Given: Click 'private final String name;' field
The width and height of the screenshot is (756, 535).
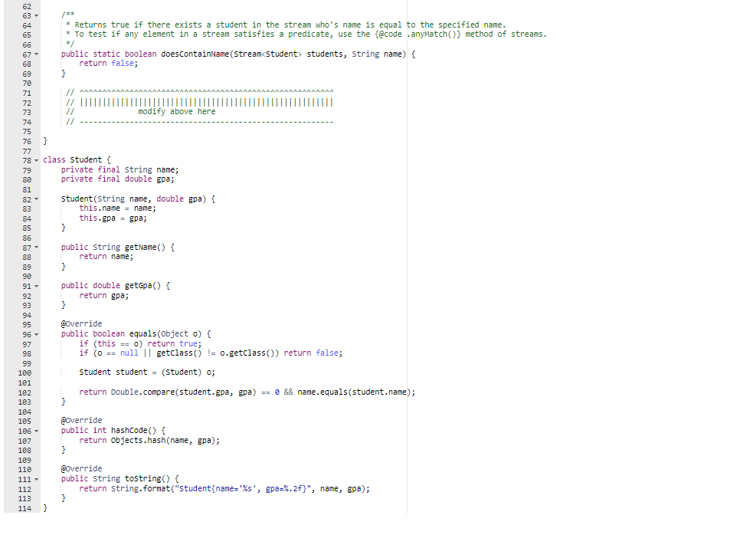Looking at the screenshot, I should coord(119,169).
